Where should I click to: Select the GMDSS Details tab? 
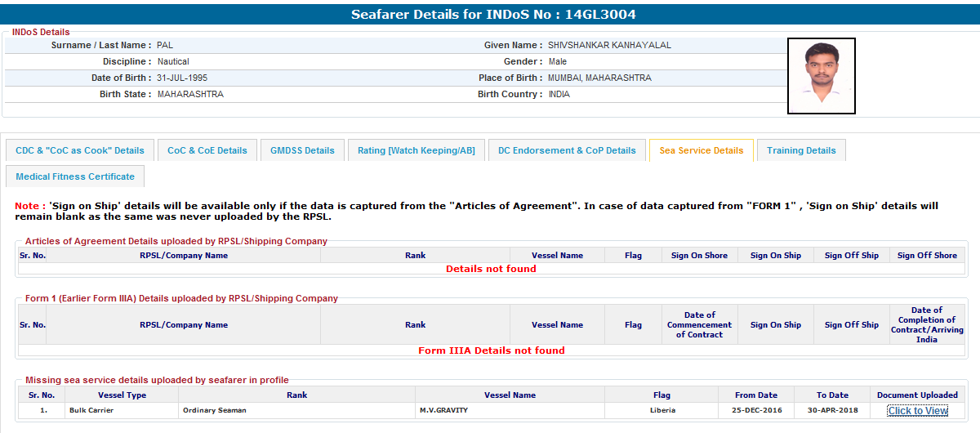[302, 150]
